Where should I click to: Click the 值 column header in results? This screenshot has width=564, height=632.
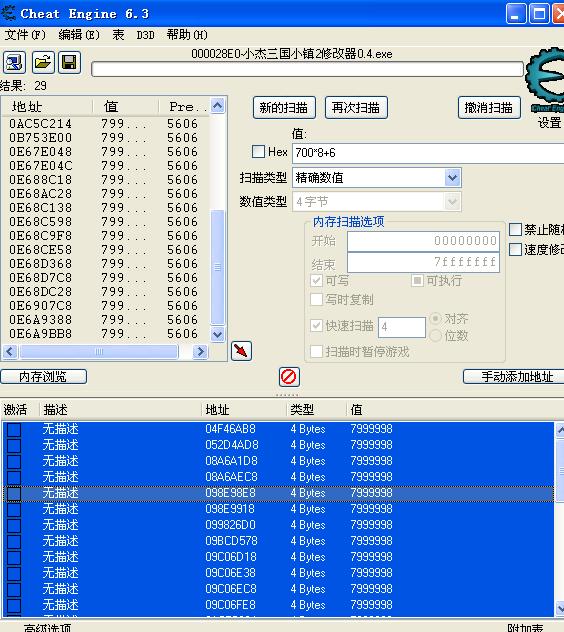point(125,107)
